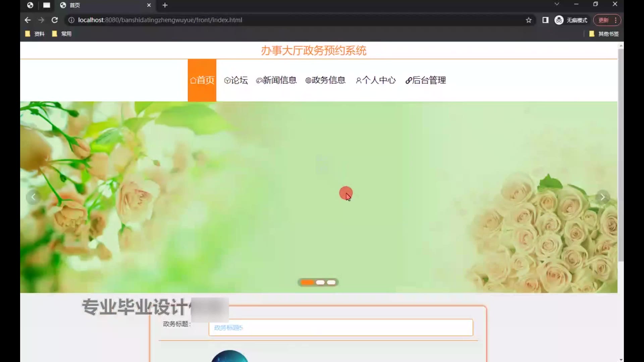
Task: Bookmark page using the star icon
Action: (x=529, y=20)
